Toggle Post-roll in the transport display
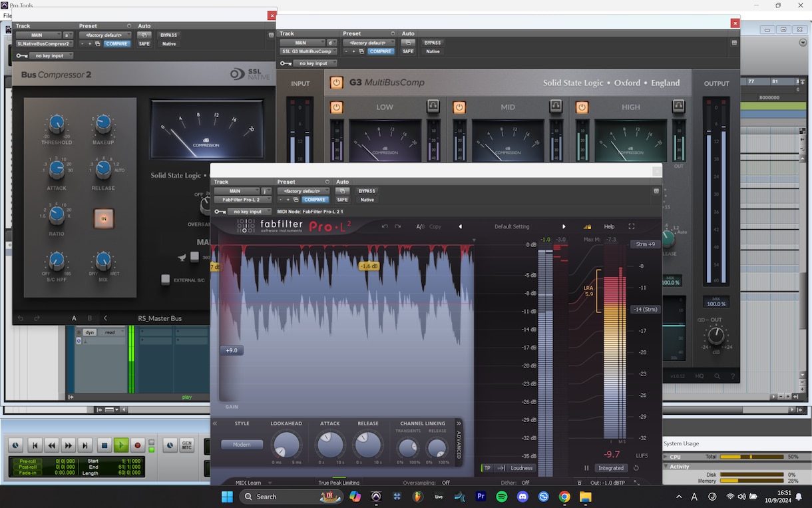812x508 pixels. [27, 467]
